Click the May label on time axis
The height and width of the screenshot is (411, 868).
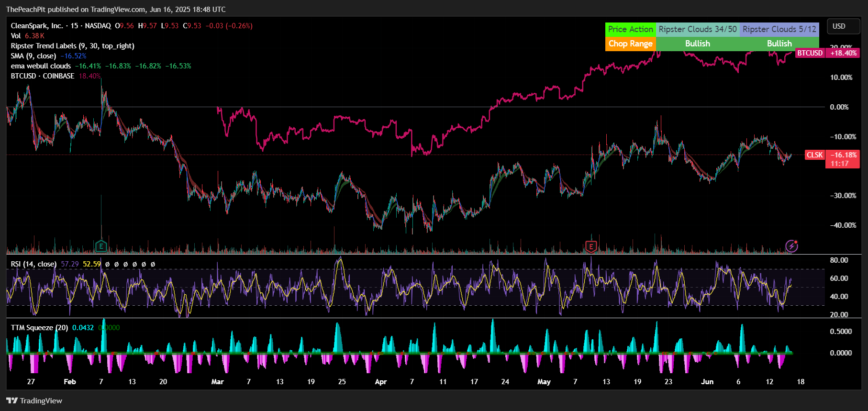tap(544, 382)
